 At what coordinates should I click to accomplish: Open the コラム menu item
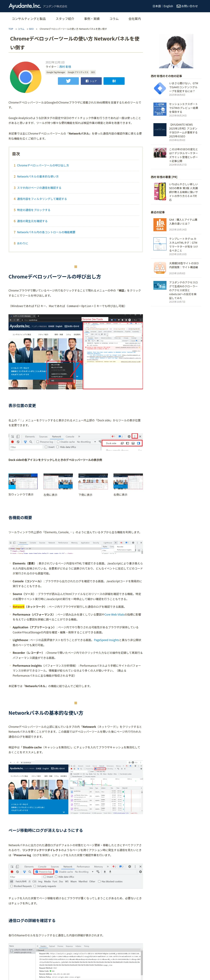click(x=114, y=19)
